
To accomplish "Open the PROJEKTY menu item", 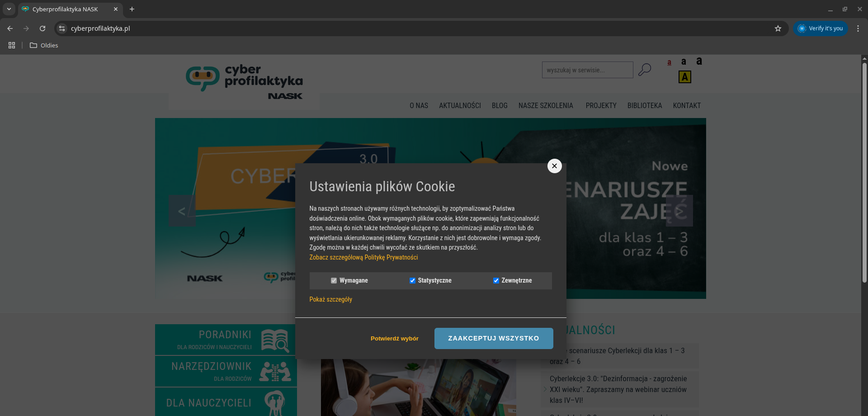I will click(x=601, y=105).
